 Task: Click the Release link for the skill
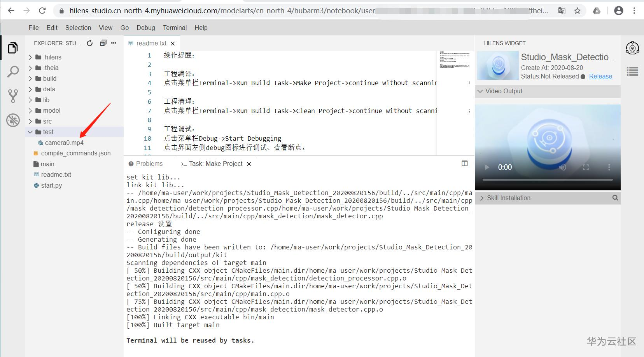point(600,76)
